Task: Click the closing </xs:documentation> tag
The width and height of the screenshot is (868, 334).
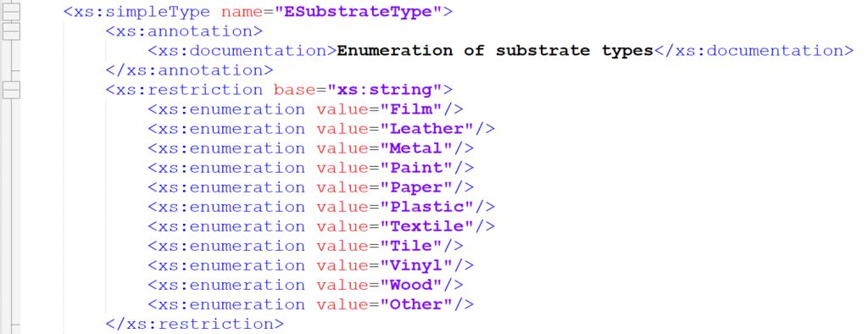Action: click(754, 50)
